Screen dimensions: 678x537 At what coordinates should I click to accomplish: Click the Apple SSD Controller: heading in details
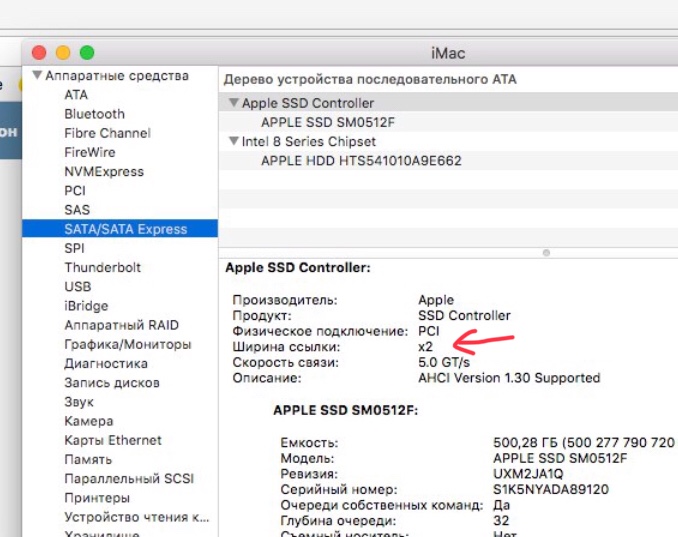[298, 267]
